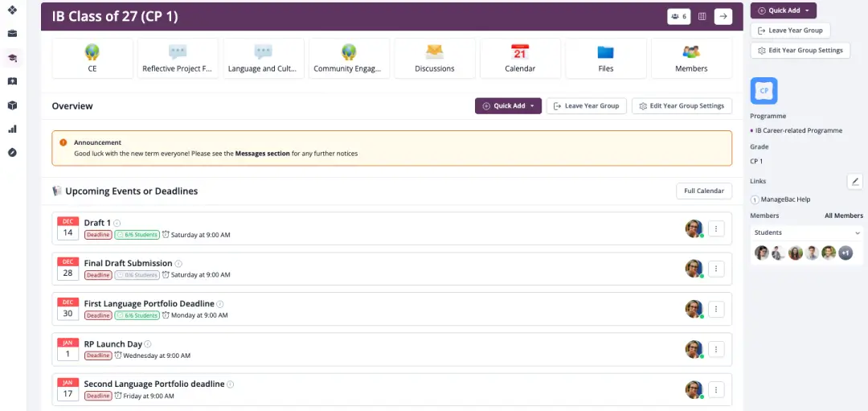Click the 6 members count badge in header

coord(678,16)
